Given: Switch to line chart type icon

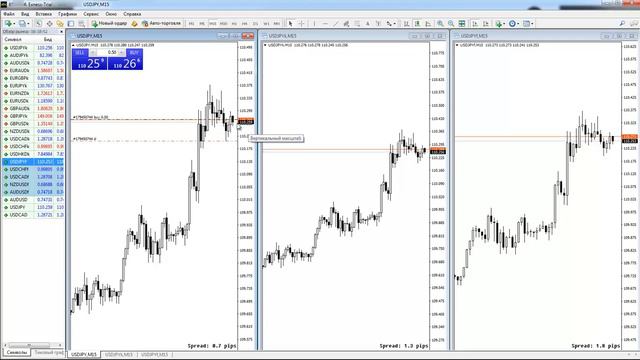Looking at the screenshot, I should tap(428, 24).
